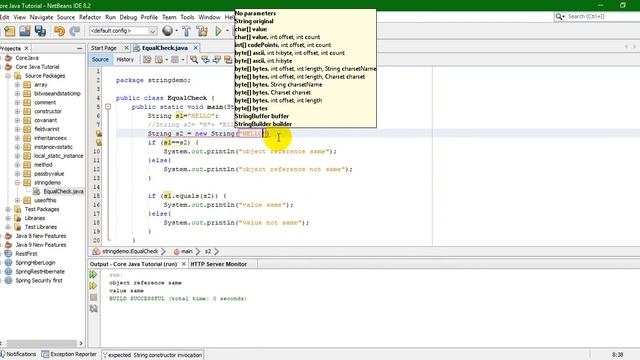Click the Notifications icon in status bar

pyautogui.click(x=3, y=354)
